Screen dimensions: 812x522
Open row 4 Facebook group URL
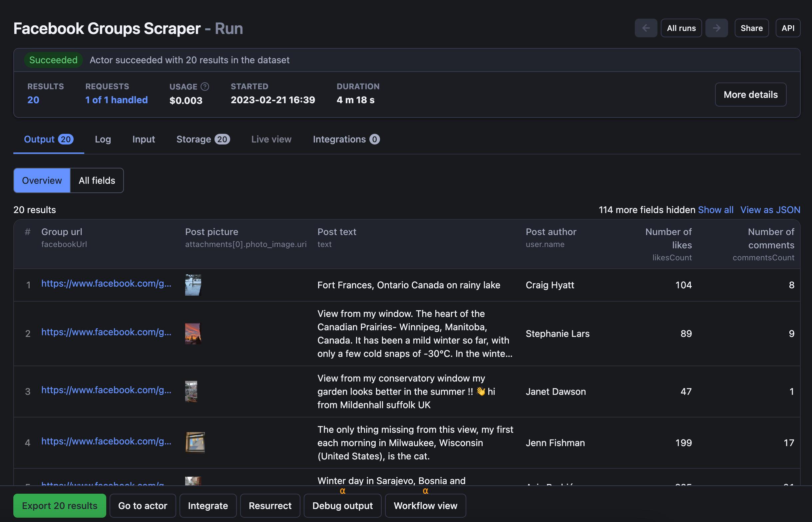pos(106,441)
